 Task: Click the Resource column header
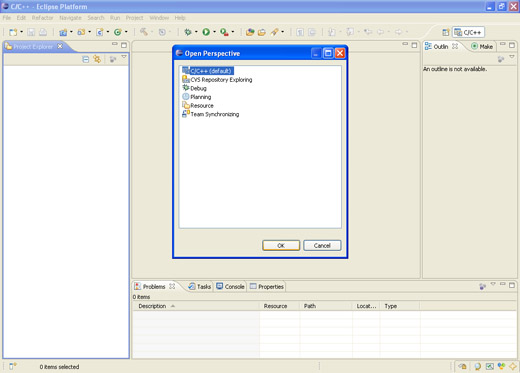279,306
